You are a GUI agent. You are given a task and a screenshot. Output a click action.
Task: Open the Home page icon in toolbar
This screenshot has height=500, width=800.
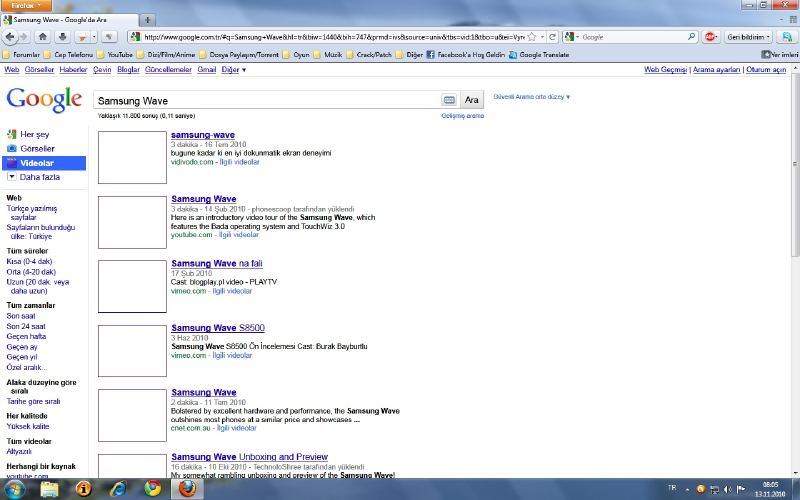(43, 37)
